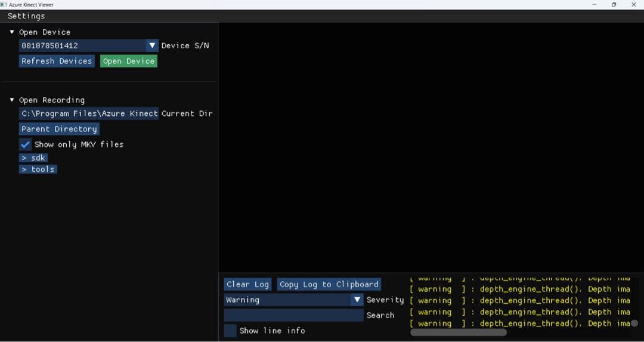Open the tools folder entry
644x342 pixels.
coord(38,170)
